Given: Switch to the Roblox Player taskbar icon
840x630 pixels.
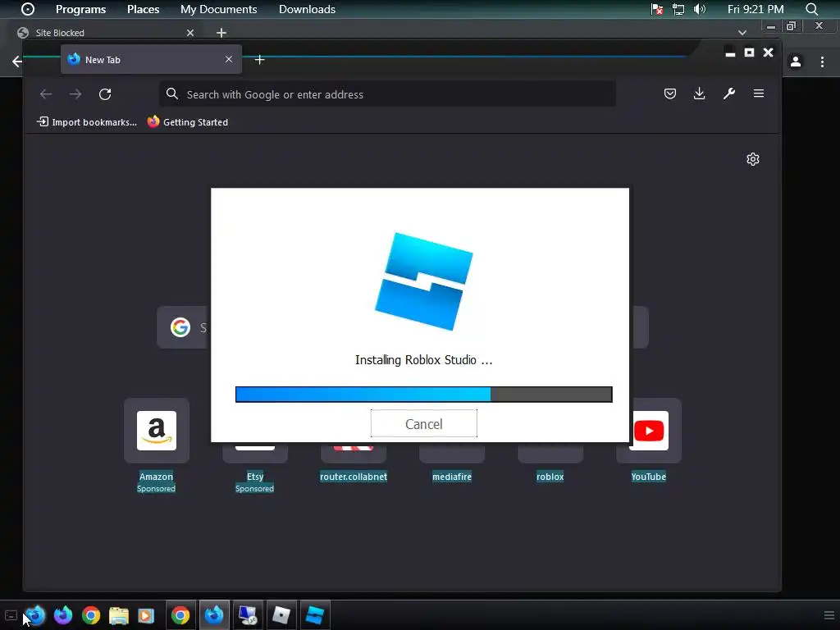Looking at the screenshot, I should (281, 615).
